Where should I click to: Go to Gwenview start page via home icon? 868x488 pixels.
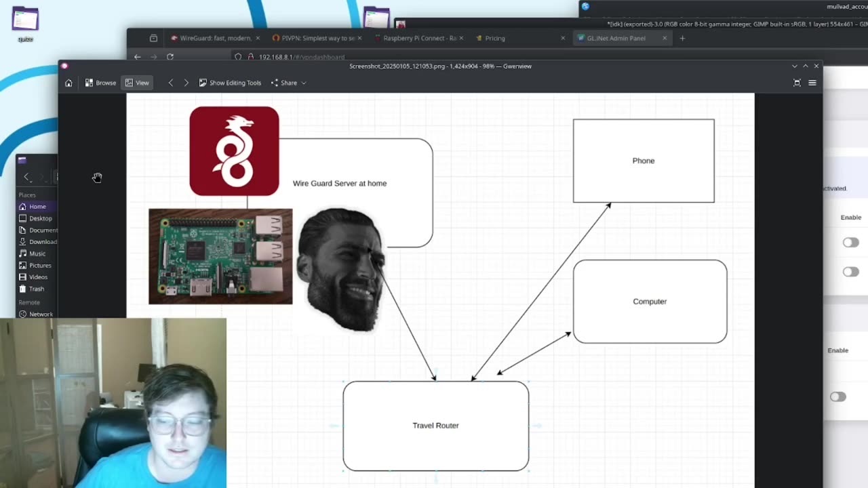(68, 83)
